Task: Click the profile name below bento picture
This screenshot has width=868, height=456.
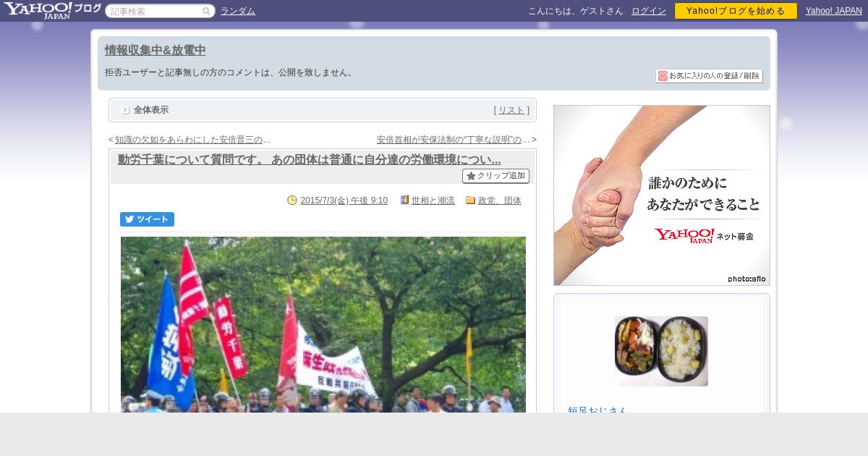Action: pyautogui.click(x=597, y=410)
